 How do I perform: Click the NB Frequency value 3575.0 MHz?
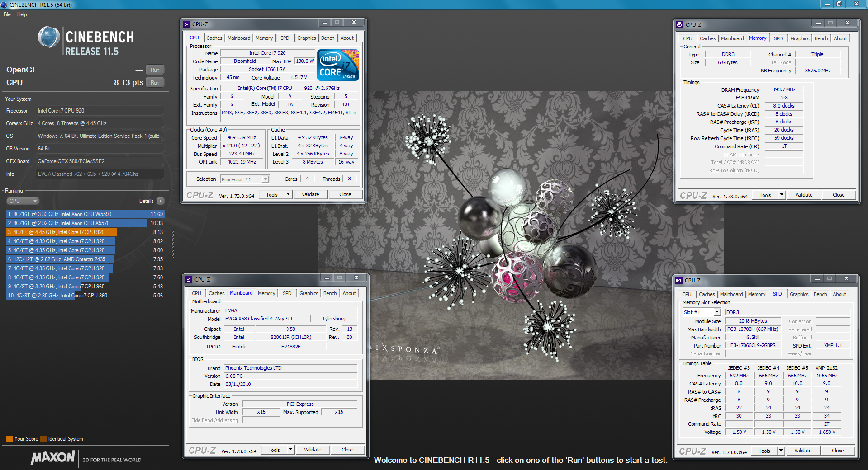tap(818, 70)
